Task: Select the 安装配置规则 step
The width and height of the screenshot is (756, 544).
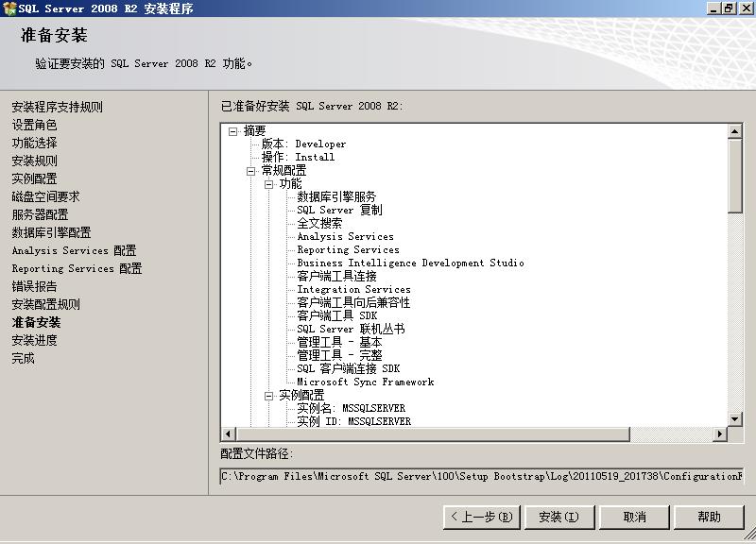Action: (45, 304)
